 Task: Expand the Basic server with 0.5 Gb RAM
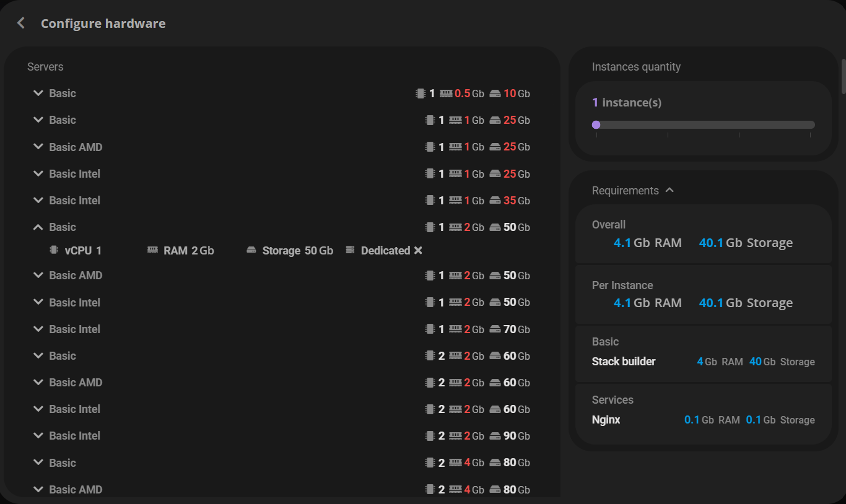pos(38,93)
